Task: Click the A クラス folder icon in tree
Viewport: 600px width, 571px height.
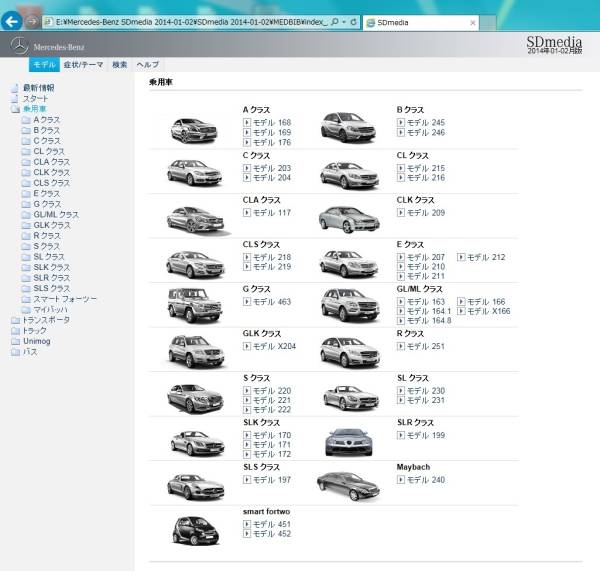Action: click(x=26, y=120)
